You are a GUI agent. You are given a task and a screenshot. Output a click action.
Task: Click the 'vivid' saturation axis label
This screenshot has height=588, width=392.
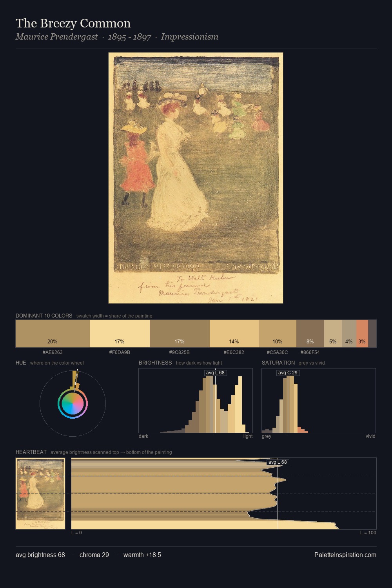tap(370, 436)
